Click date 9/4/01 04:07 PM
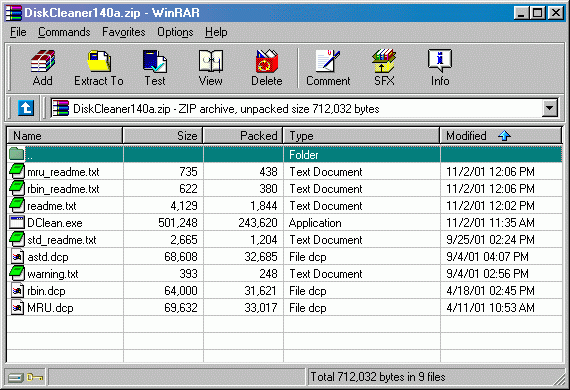 [x=487, y=257]
